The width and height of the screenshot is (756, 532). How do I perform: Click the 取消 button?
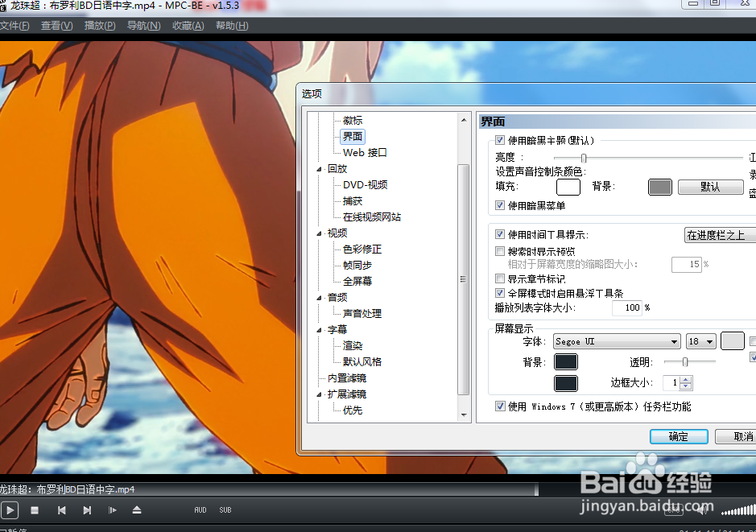pos(737,436)
